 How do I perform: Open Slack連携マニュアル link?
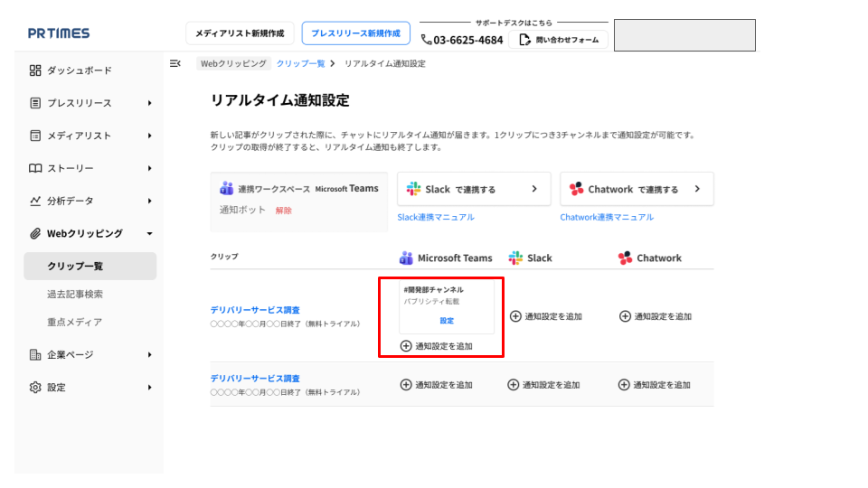point(436,218)
